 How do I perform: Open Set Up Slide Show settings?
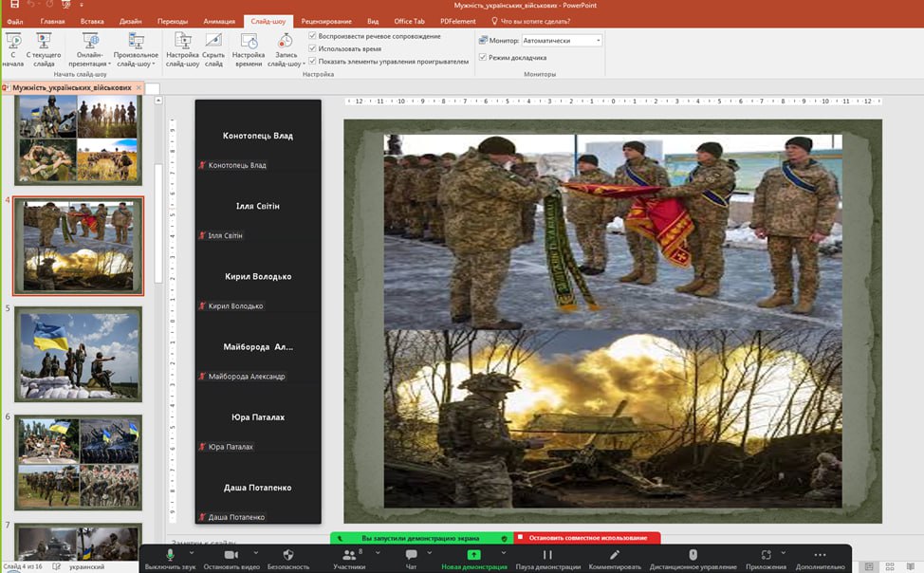(x=182, y=47)
